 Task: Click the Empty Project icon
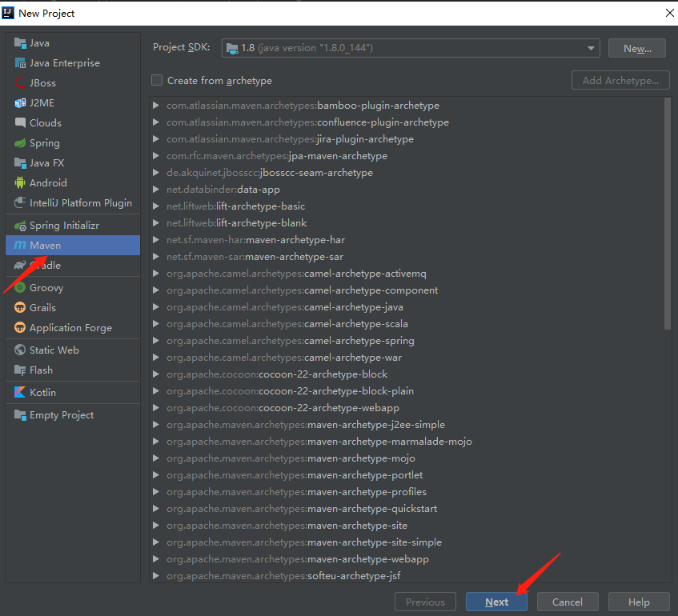point(20,415)
